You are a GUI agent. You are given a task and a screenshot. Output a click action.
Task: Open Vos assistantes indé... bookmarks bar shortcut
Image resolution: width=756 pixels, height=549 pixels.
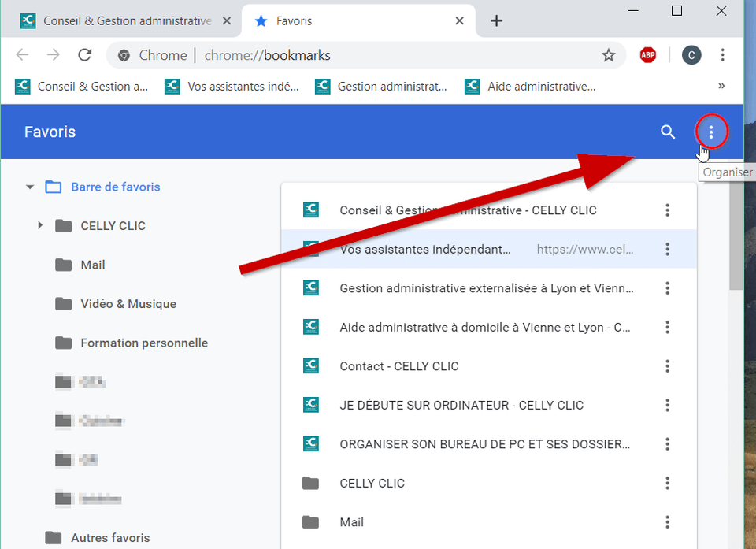click(232, 87)
